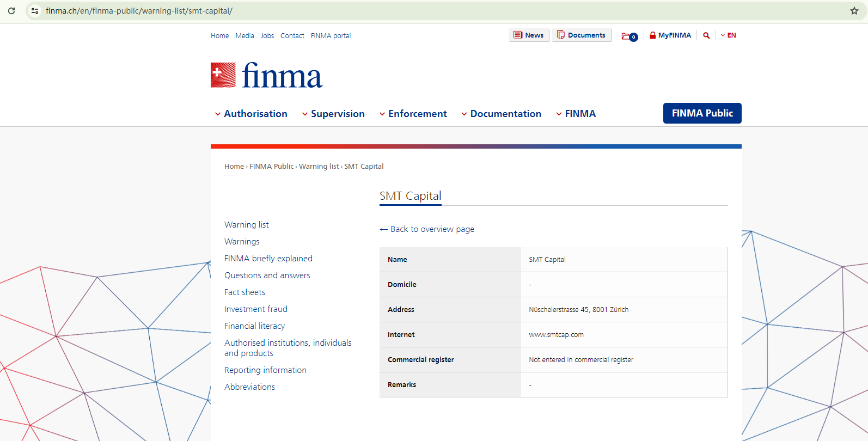Click the browser address bar URL
Screen dimensions: 868x441
(x=139, y=11)
